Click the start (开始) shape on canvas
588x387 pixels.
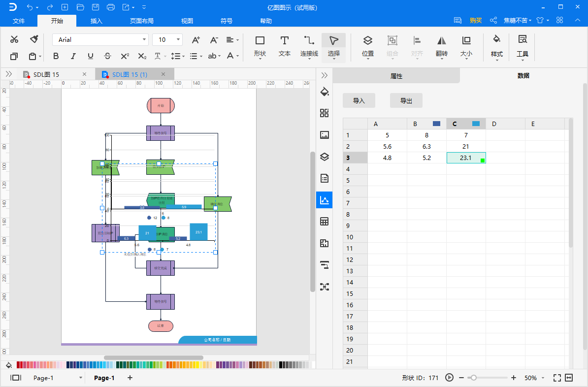pyautogui.click(x=161, y=105)
